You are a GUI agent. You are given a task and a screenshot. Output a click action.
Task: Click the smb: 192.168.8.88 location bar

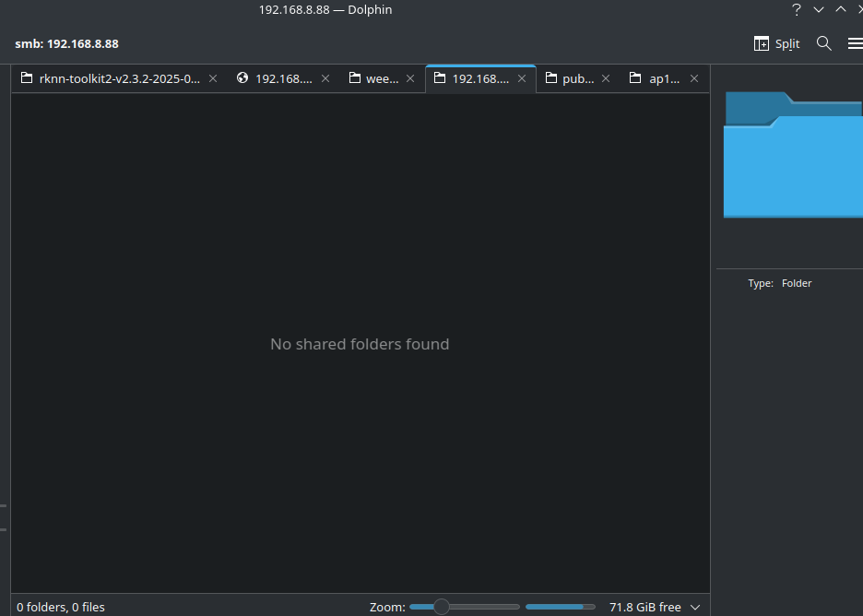(66, 43)
